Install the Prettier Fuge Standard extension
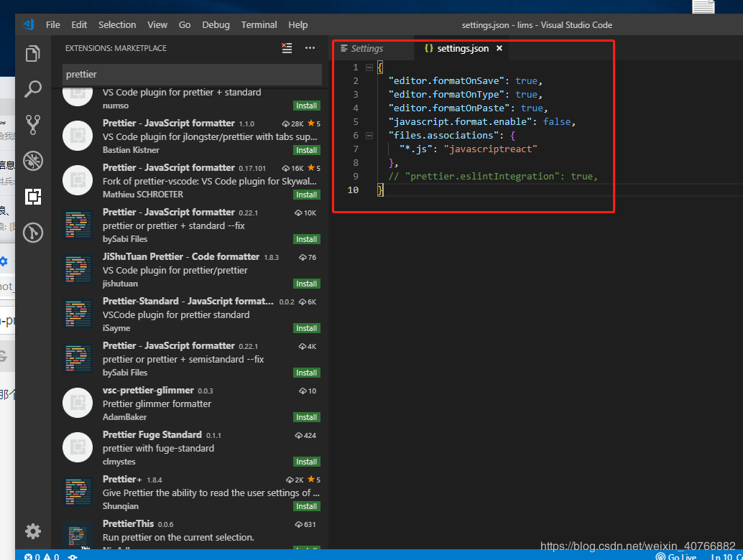 click(x=307, y=461)
